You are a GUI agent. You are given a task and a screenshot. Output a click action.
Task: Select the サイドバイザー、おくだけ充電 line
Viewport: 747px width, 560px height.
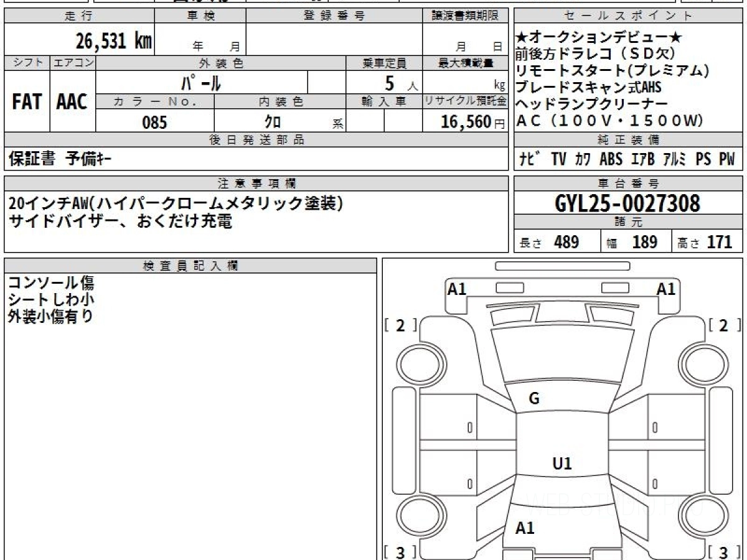pyautogui.click(x=120, y=220)
